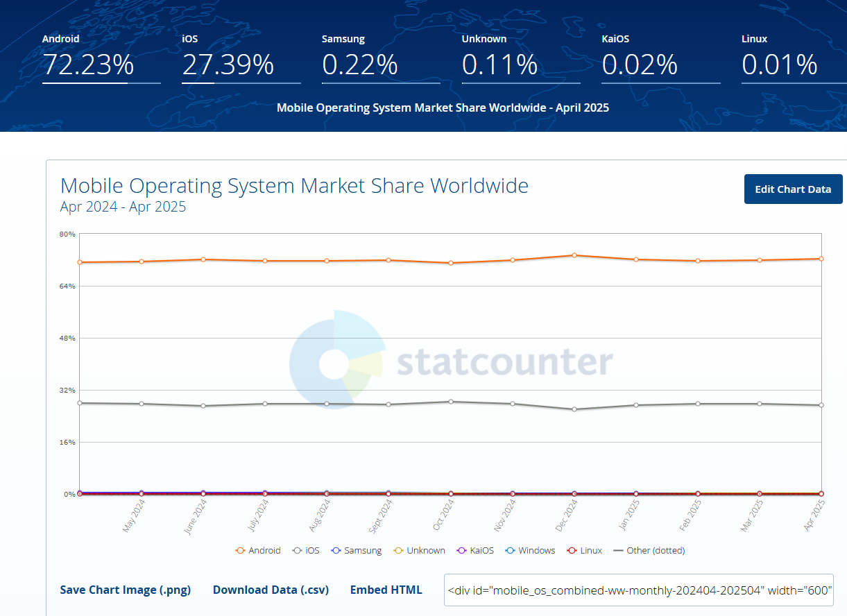Download Data (.csv) link

271,590
